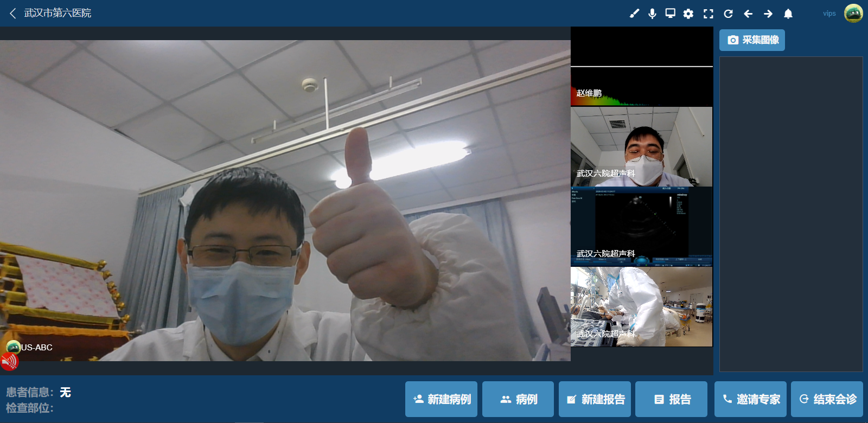Go back using the arrow beside 武汉市第六医院
The image size is (868, 423).
13,13
